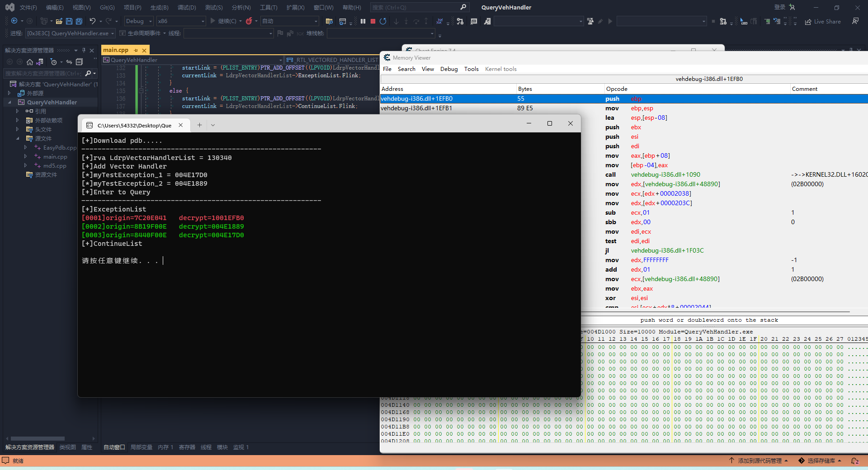This screenshot has width=868, height=470.
Task: Open the x86 platform dropdown
Action: coord(181,21)
